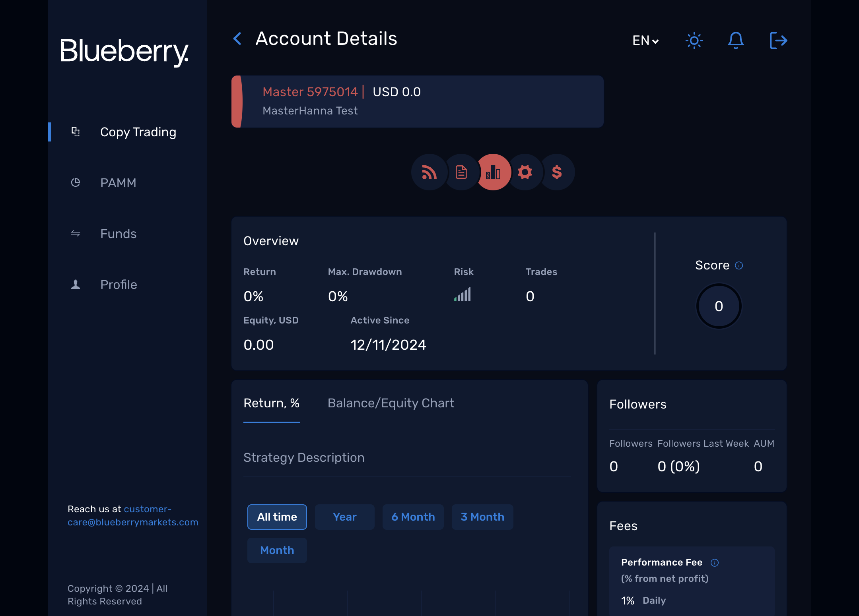Switch to the Return, % tab

click(272, 403)
